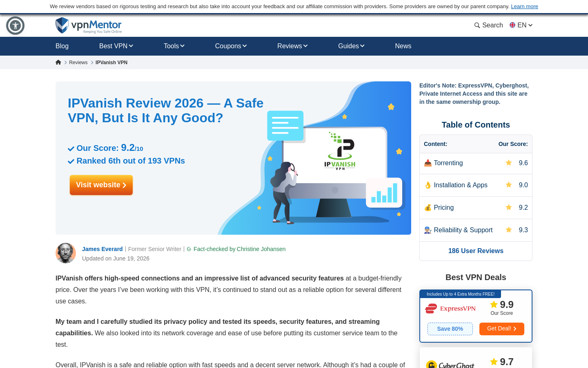Click the IPVanish Review 2026 heading
The height and width of the screenshot is (368, 588).
point(165,110)
